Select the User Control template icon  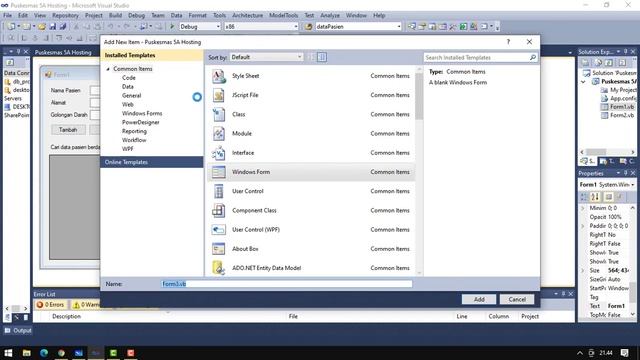coord(218,191)
